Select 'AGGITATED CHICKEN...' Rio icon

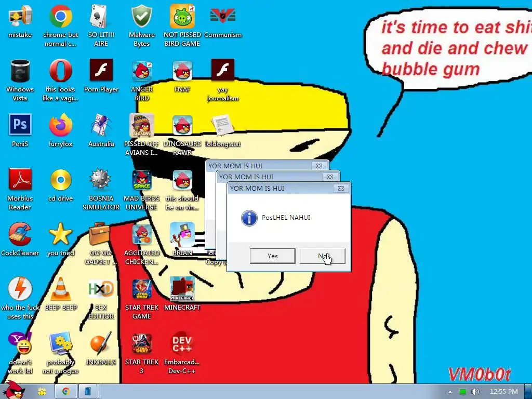(x=141, y=234)
